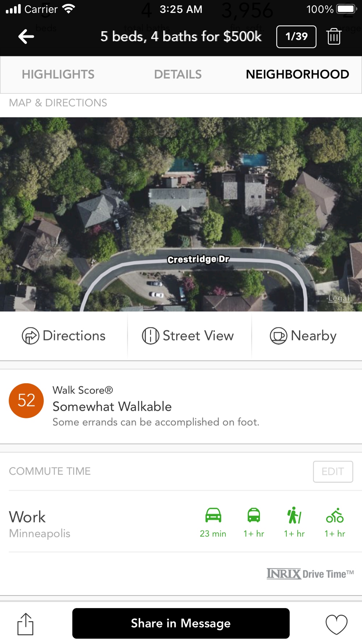The image size is (362, 644).
Task: Select bus transit commute icon
Action: tap(254, 515)
